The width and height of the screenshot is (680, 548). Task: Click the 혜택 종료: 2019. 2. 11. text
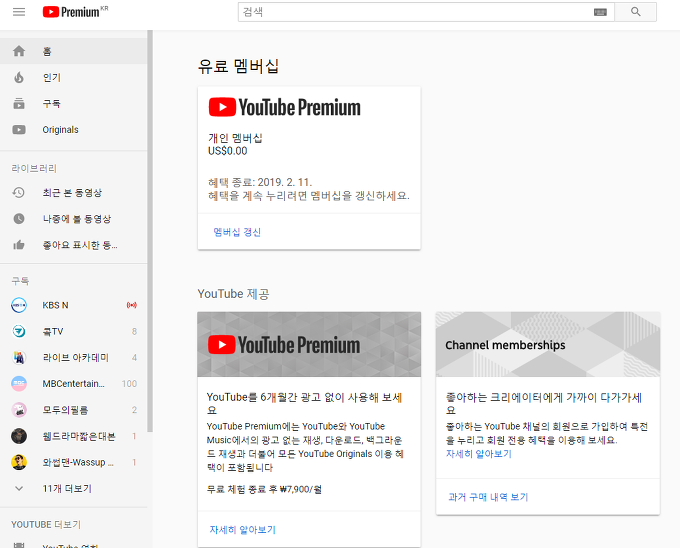(x=260, y=182)
